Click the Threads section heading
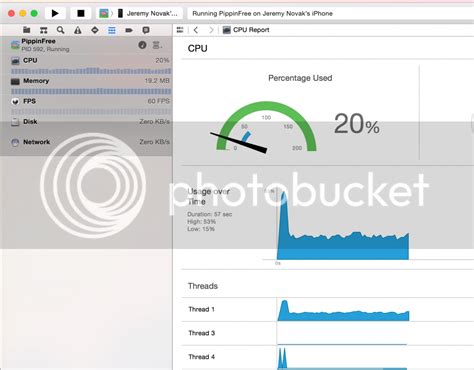Viewport: 474px width, 370px height. point(203,286)
